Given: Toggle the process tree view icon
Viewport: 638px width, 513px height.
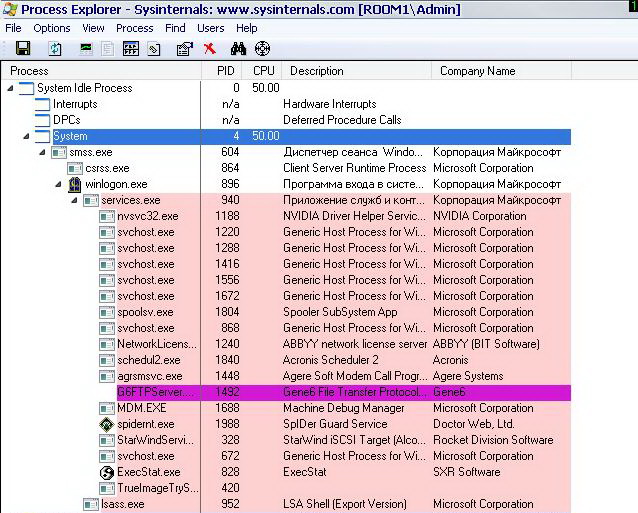Looking at the screenshot, I should pos(131,49).
